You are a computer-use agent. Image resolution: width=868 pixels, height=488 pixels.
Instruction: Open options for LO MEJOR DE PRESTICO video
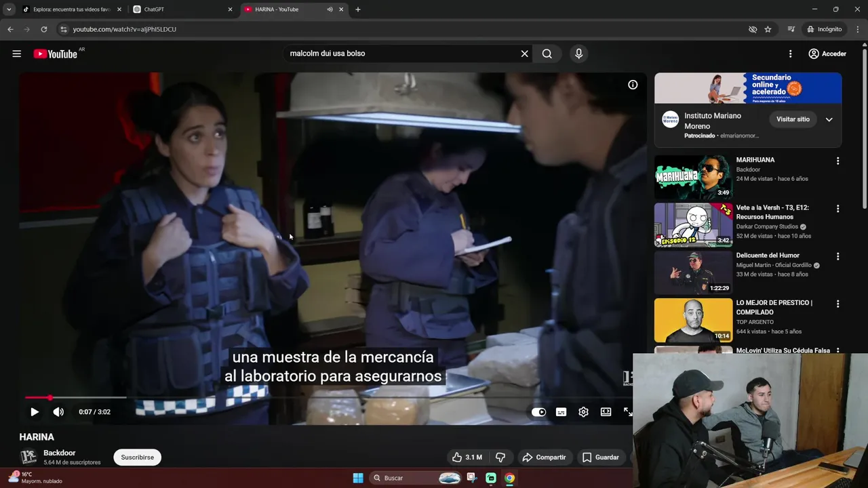tap(837, 304)
